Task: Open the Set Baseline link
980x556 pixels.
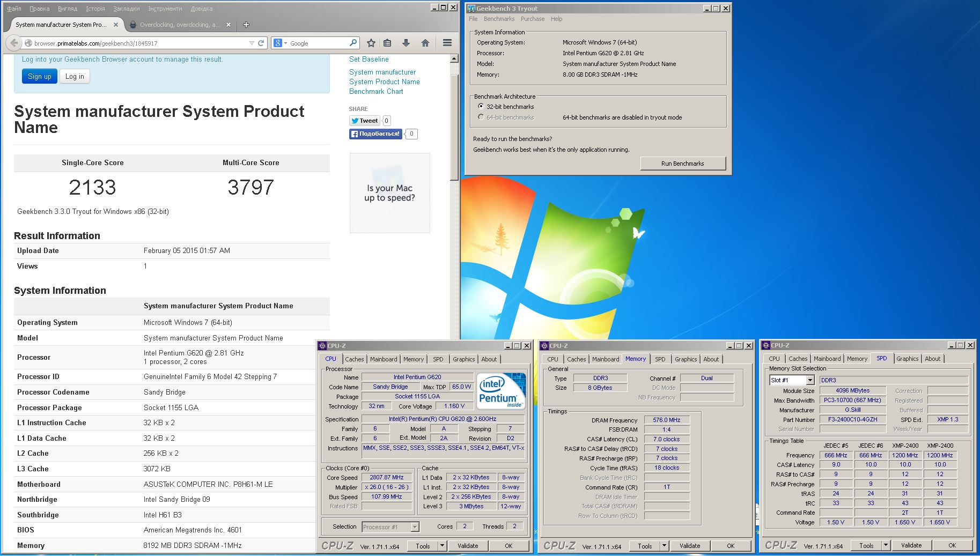Action: [x=369, y=59]
